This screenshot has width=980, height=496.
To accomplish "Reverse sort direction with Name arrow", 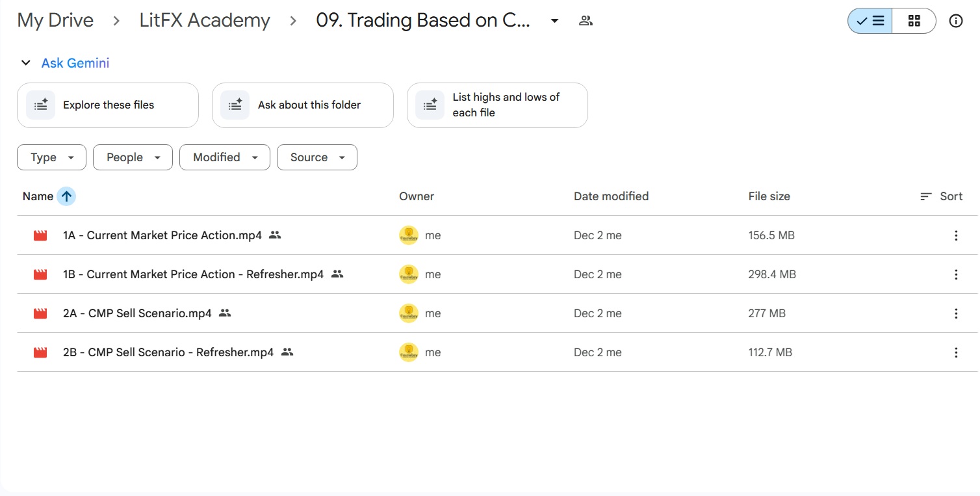I will click(x=66, y=196).
